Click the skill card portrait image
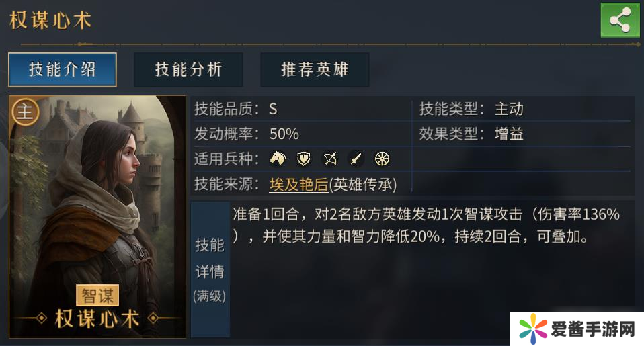 click(x=97, y=202)
